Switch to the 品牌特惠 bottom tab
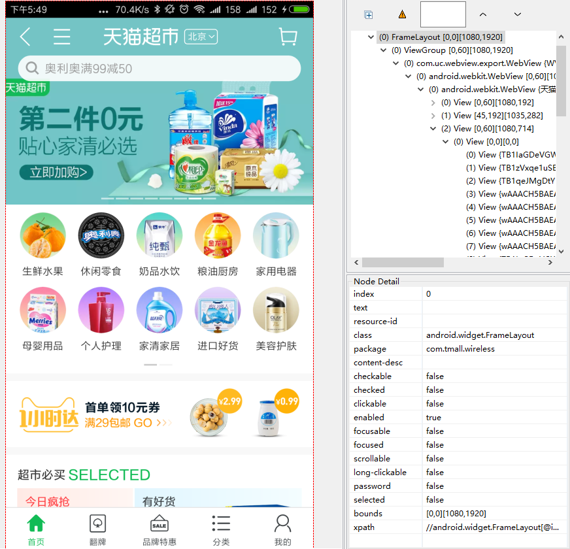Viewport: 570px width, 549px height. pyautogui.click(x=159, y=530)
